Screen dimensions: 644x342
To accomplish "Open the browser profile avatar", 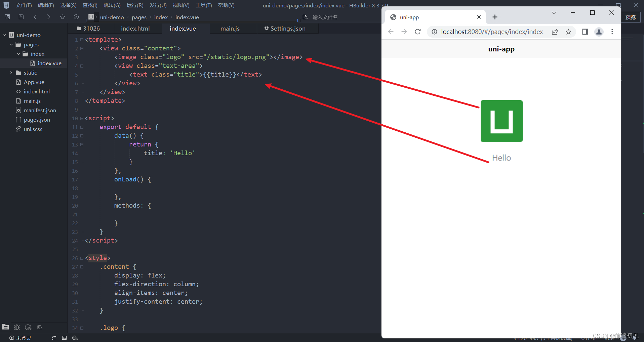I will coord(599,32).
